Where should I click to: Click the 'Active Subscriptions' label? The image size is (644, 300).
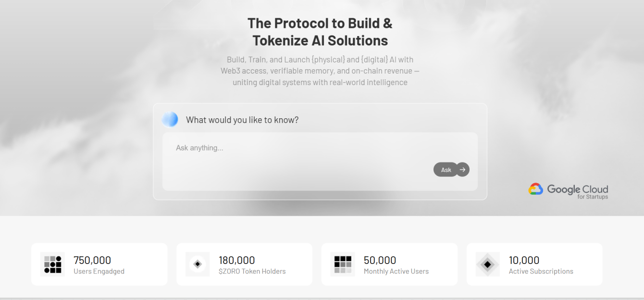coord(541,271)
